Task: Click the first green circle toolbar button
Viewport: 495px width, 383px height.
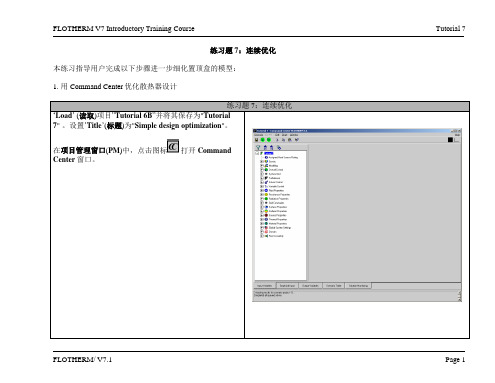Action: 263,140
